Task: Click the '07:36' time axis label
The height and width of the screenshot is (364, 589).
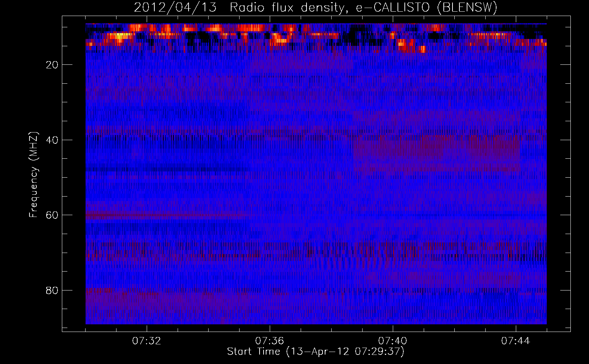Action: 269,341
